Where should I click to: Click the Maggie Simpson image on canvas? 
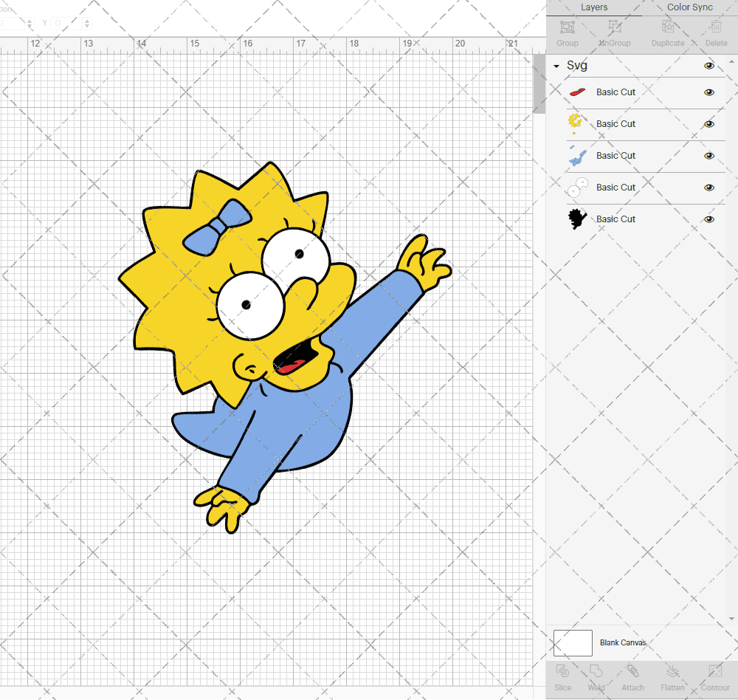click(284, 347)
